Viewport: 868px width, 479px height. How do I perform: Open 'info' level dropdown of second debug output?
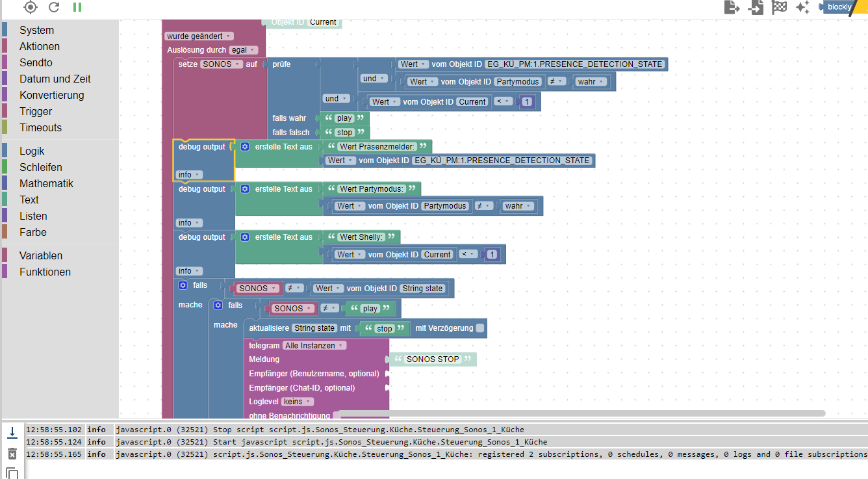tap(190, 223)
